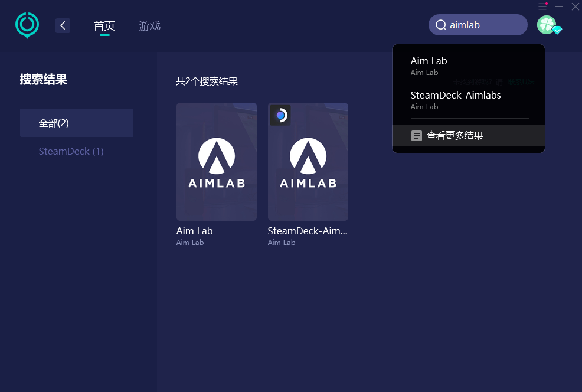
Task: Choose SteamDeck-Aimlabs from the search dropdown
Action: tap(455, 99)
